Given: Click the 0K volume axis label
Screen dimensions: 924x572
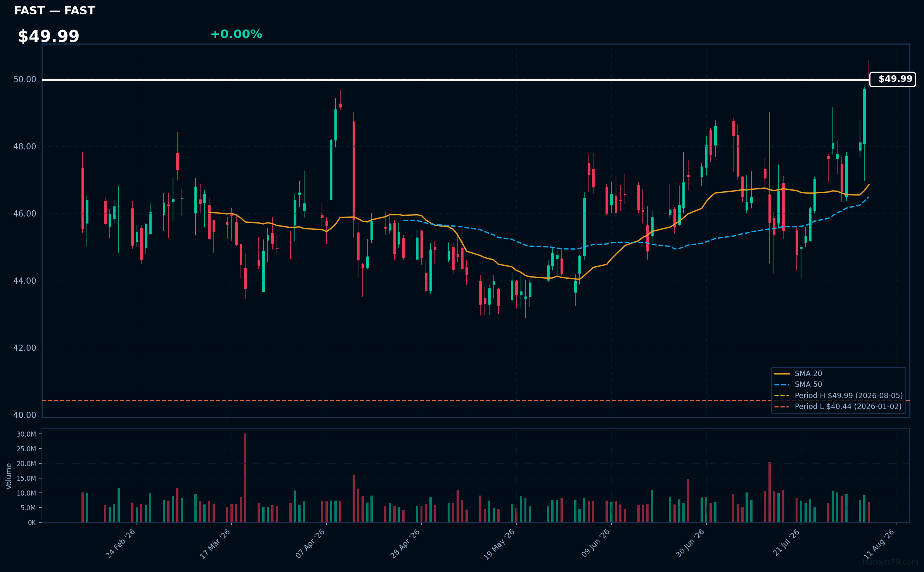Looking at the screenshot, I should coord(32,523).
